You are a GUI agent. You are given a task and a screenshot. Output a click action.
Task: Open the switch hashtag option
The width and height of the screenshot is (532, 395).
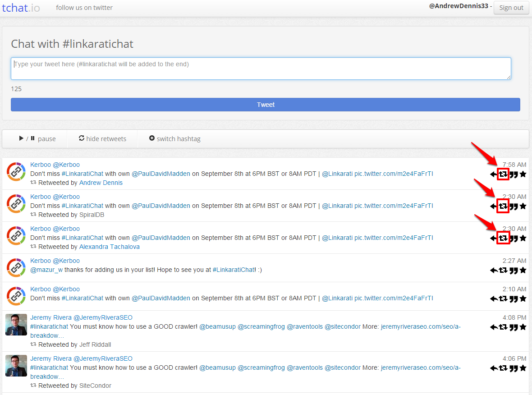174,139
